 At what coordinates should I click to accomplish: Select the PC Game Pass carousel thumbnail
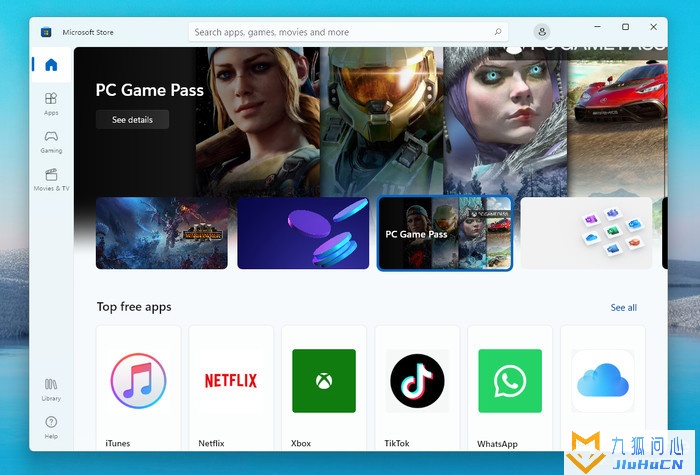click(x=445, y=233)
